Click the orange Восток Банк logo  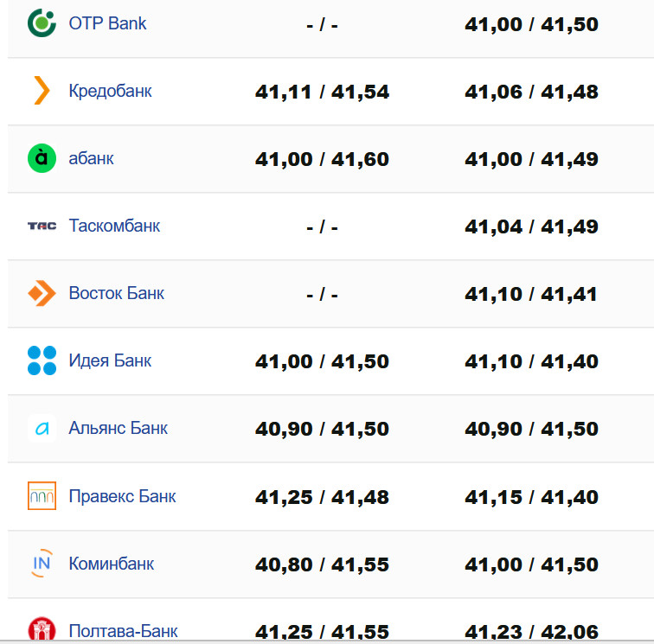pyautogui.click(x=42, y=293)
